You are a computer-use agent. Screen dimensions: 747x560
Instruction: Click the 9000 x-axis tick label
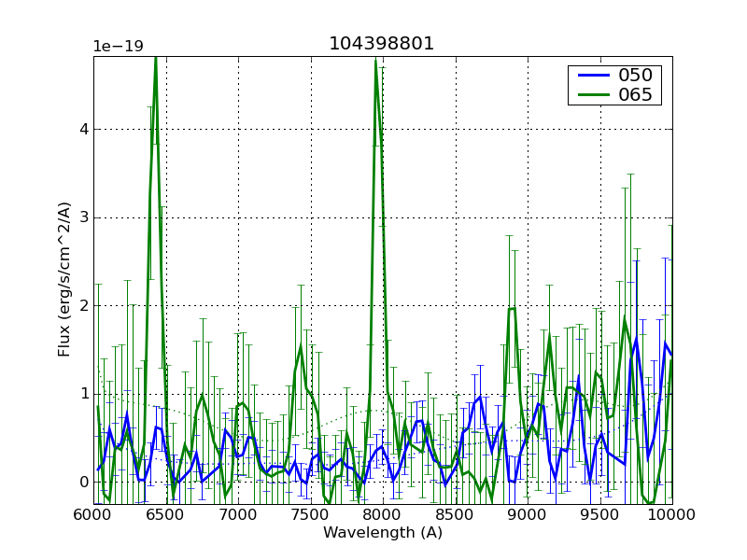click(528, 514)
